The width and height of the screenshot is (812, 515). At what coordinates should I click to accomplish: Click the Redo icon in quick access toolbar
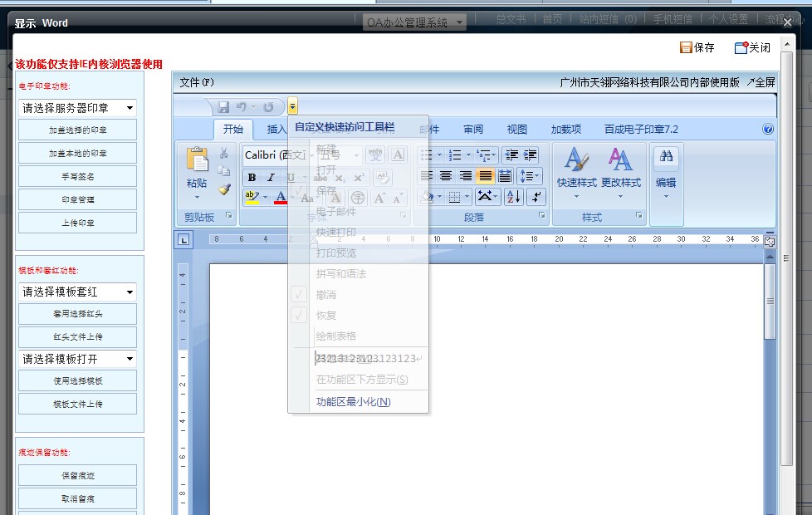point(268,106)
